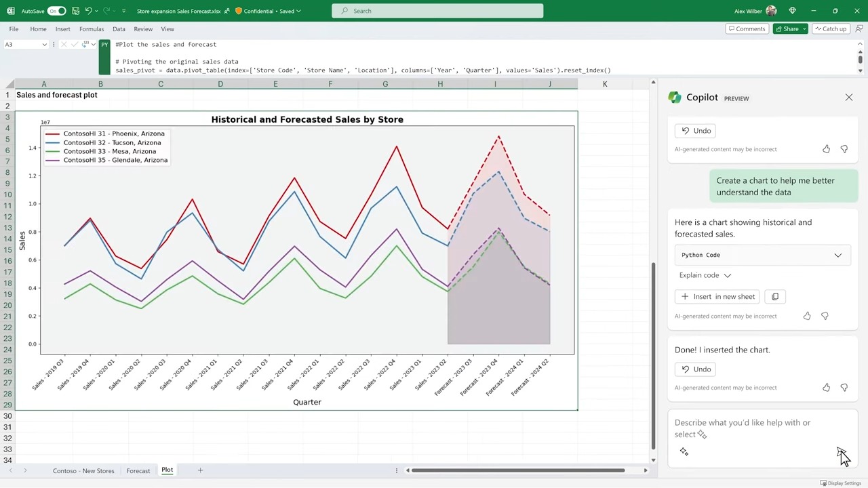Image resolution: width=868 pixels, height=488 pixels.
Task: Open the Data ribbon tab
Action: coord(119,29)
